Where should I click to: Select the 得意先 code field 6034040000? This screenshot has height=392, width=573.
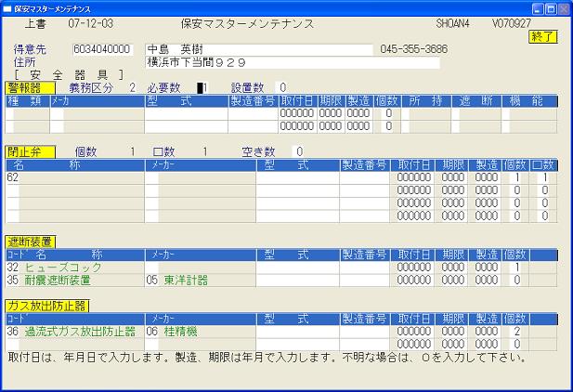pyautogui.click(x=102, y=48)
